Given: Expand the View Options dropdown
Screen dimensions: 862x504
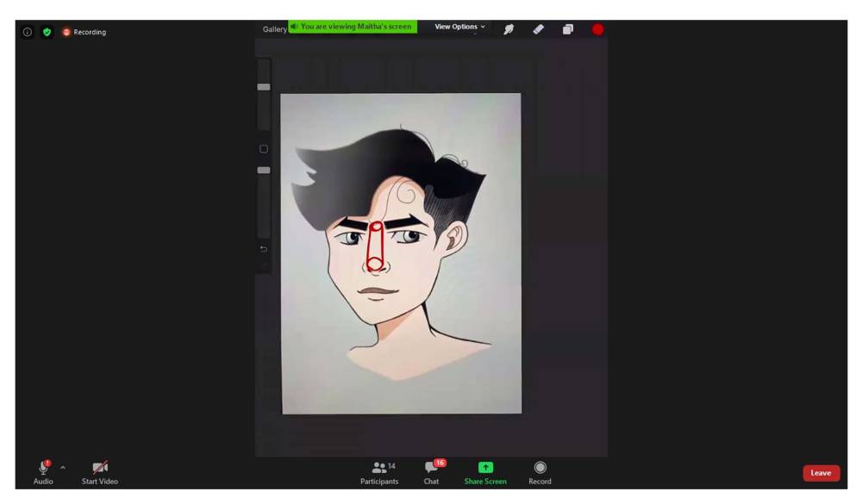Looking at the screenshot, I should (459, 27).
